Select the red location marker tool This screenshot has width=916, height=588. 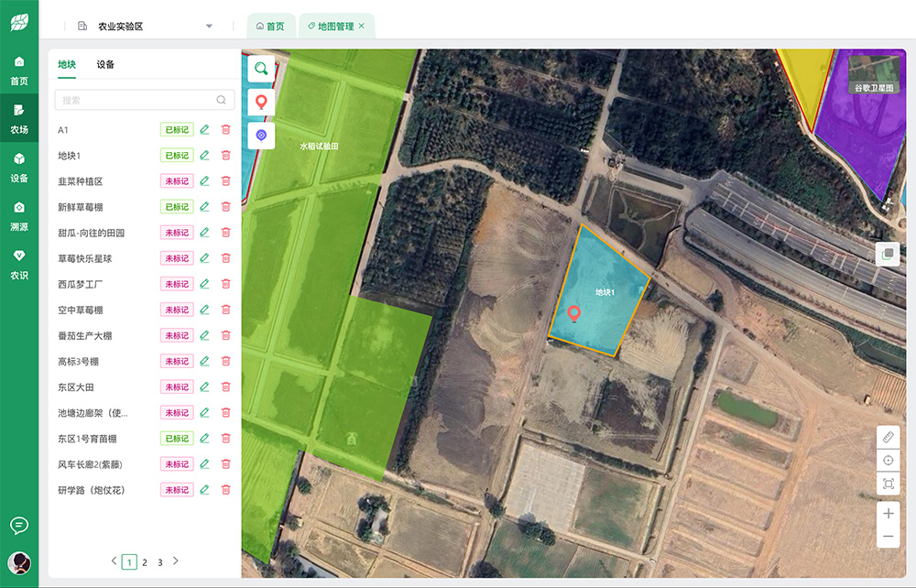261,102
